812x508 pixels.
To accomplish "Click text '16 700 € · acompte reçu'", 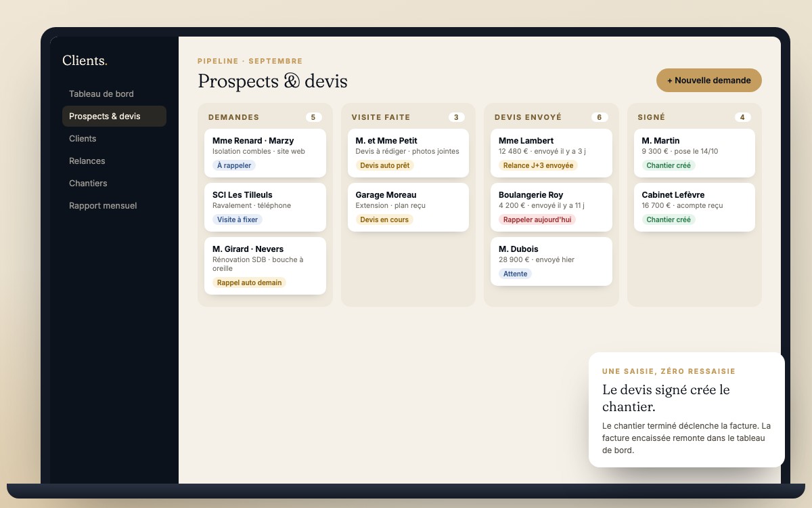I will tap(682, 206).
